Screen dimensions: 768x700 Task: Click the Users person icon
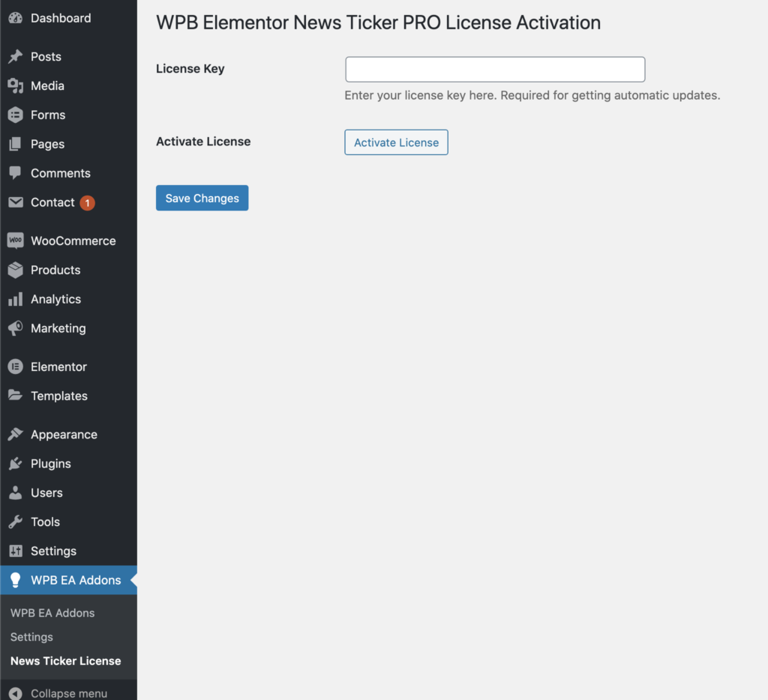click(x=15, y=492)
